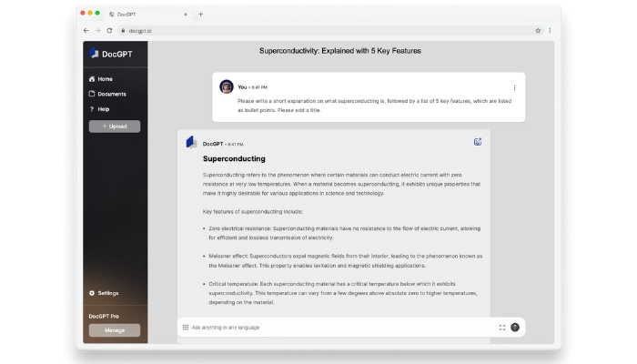This screenshot has height=364, width=637.
Task: Reload the page with the refresh icon
Action: 109,30
